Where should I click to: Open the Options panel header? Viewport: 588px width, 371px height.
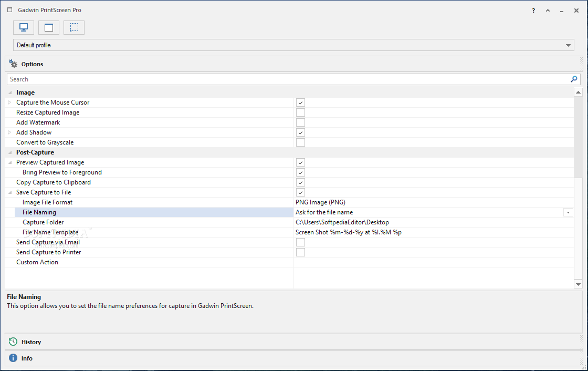(294, 64)
